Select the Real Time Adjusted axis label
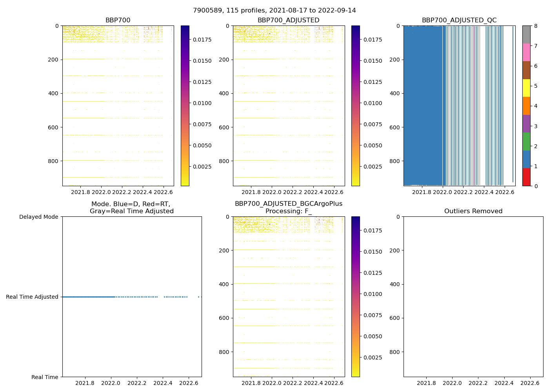The image size is (549, 392). tap(32, 297)
